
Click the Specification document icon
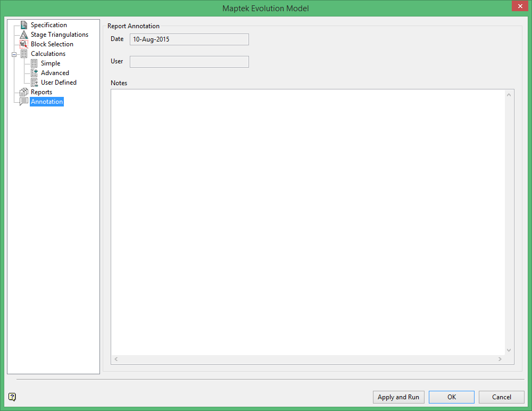[x=24, y=25]
